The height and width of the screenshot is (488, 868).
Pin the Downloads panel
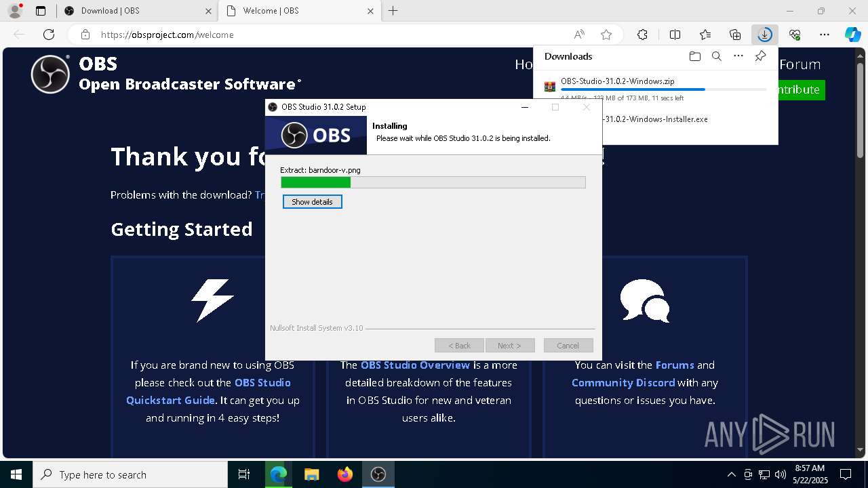(760, 56)
